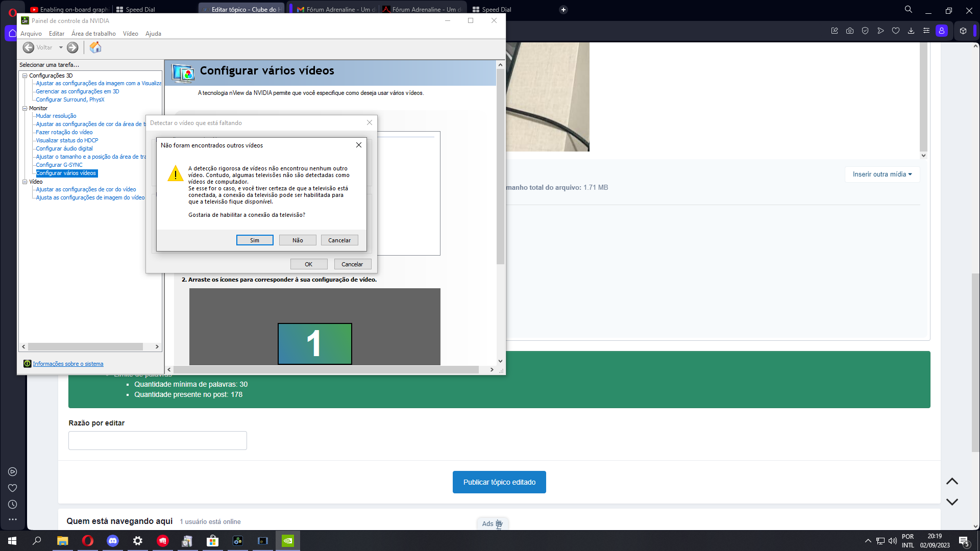Click the Opera snapshot camera icon

coord(850,31)
